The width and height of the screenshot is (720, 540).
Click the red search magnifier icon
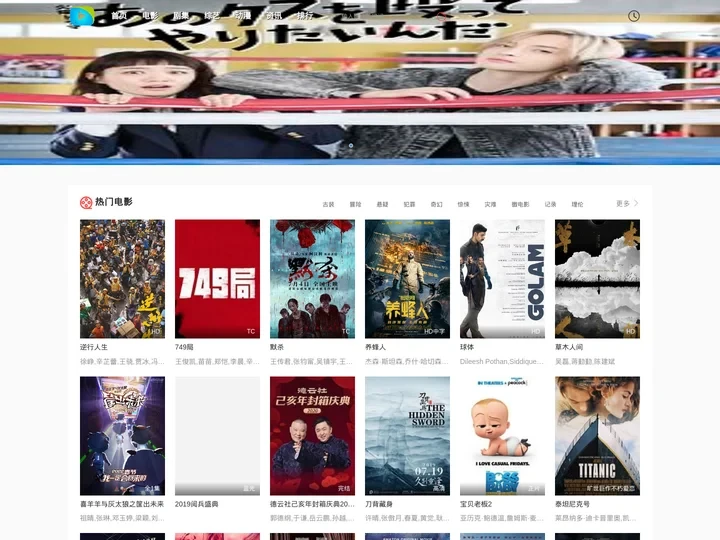(x=441, y=16)
